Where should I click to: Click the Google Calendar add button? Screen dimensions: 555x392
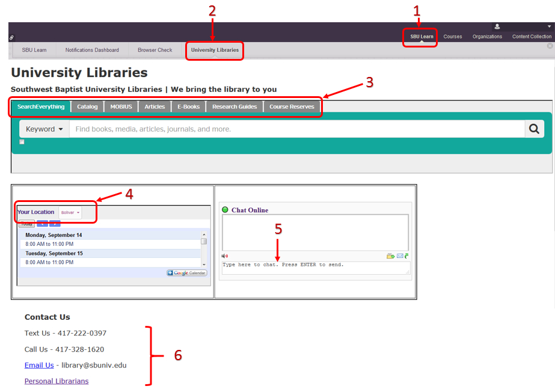point(187,273)
